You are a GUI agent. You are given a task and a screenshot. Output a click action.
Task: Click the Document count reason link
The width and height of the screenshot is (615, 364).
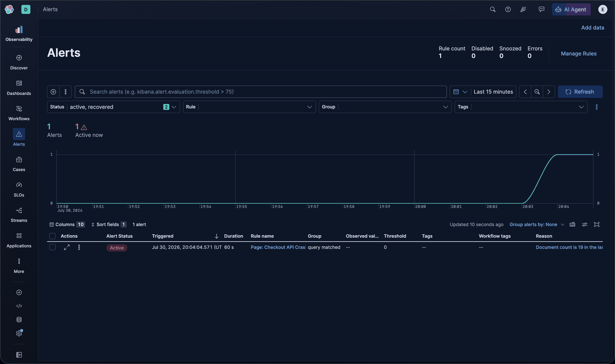coord(569,247)
